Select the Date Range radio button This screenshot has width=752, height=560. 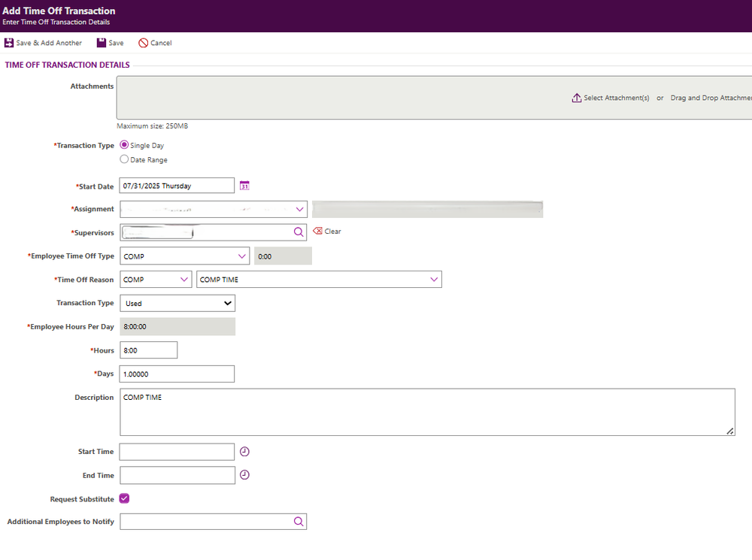(x=124, y=159)
